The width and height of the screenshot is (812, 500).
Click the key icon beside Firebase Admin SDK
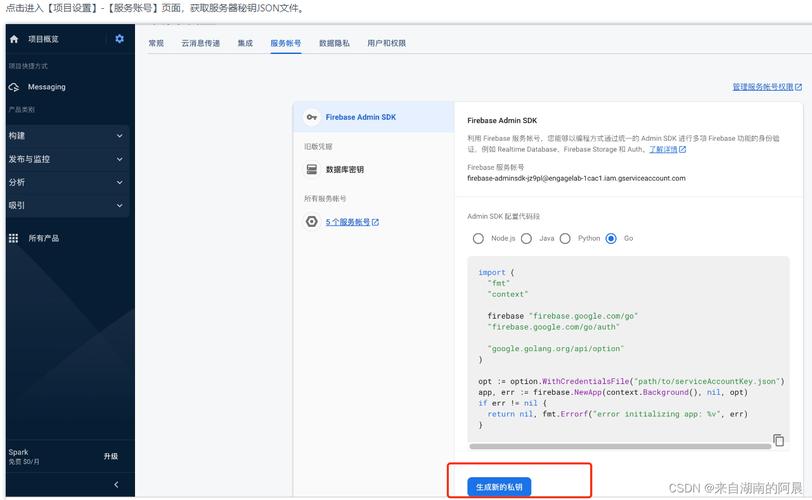312,117
